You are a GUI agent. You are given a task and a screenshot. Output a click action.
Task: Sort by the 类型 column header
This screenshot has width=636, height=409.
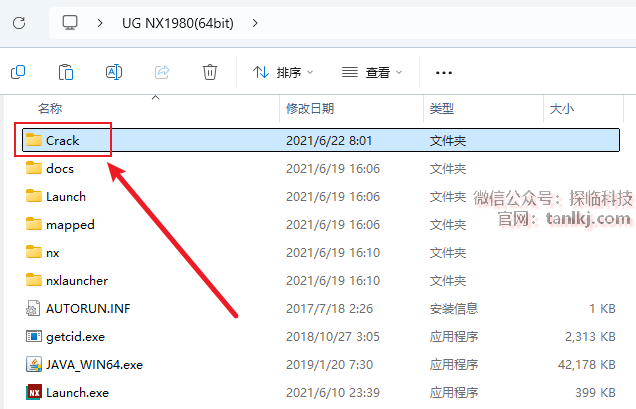[442, 108]
